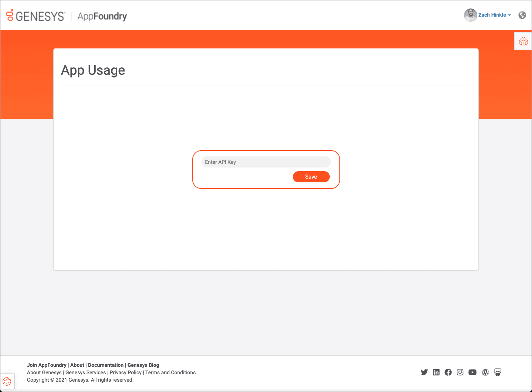Open the LinkedIn social icon
The width and height of the screenshot is (532, 392).
[436, 372]
